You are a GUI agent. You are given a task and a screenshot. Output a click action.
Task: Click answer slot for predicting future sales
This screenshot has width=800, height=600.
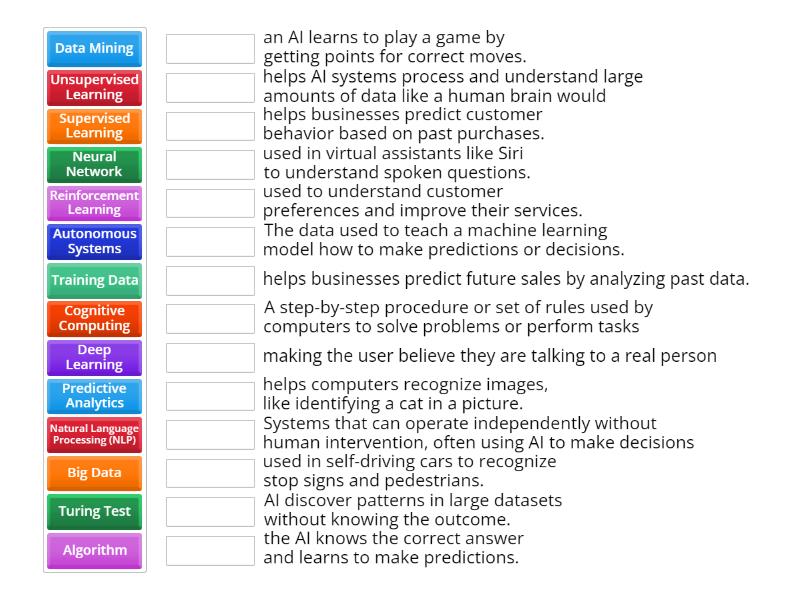(x=210, y=280)
